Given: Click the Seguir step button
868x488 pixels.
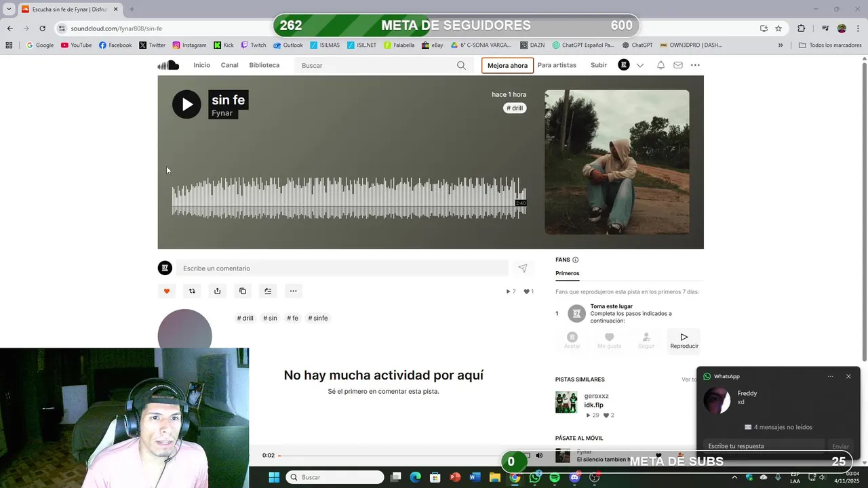Looking at the screenshot, I should point(646,340).
